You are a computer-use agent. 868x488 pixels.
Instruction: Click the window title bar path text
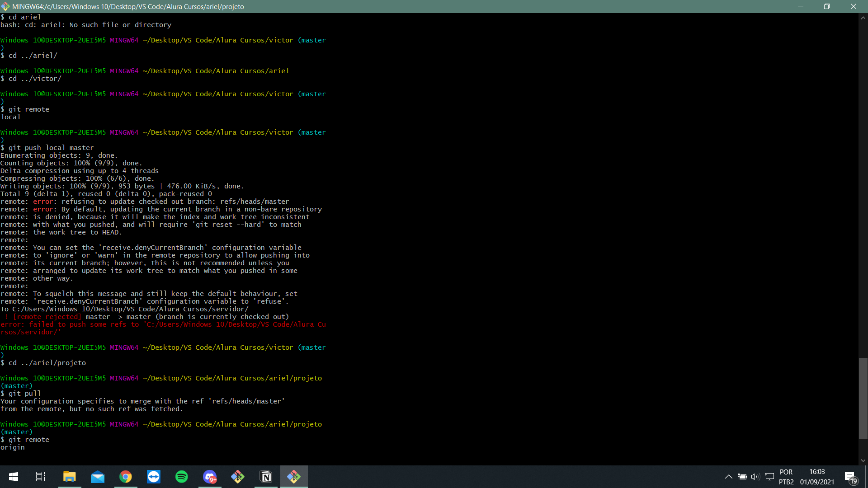coord(128,6)
